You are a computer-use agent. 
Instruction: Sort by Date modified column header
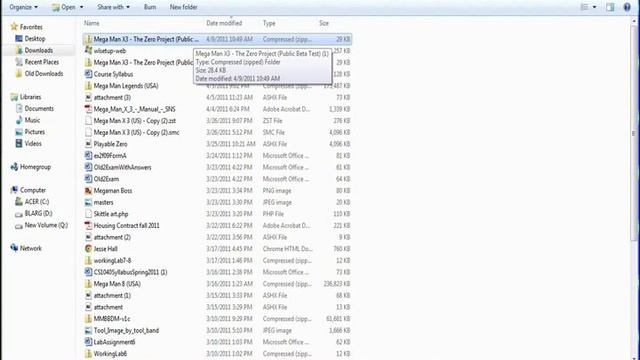tap(224, 23)
